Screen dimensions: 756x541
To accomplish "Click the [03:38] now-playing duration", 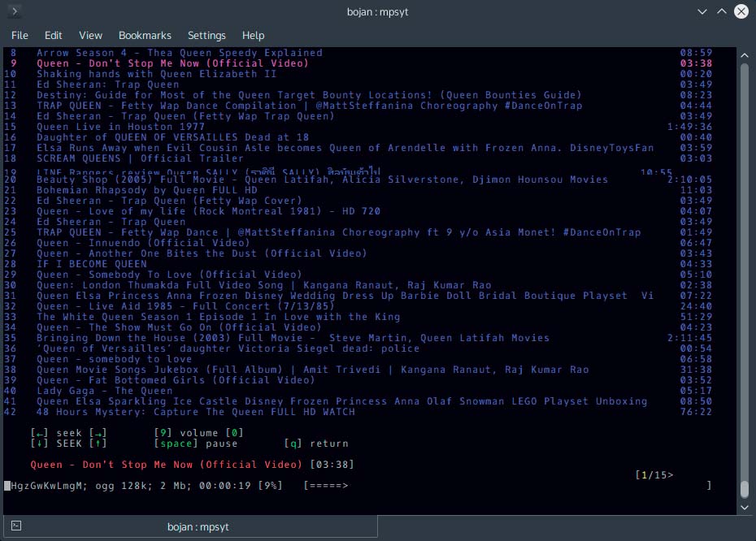I will pos(332,465).
